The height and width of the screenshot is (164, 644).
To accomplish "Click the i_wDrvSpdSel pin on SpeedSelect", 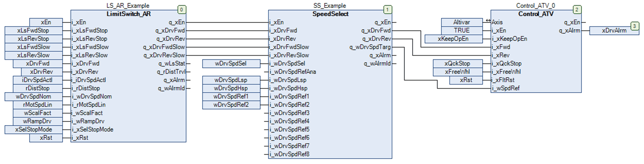I will [287, 64].
